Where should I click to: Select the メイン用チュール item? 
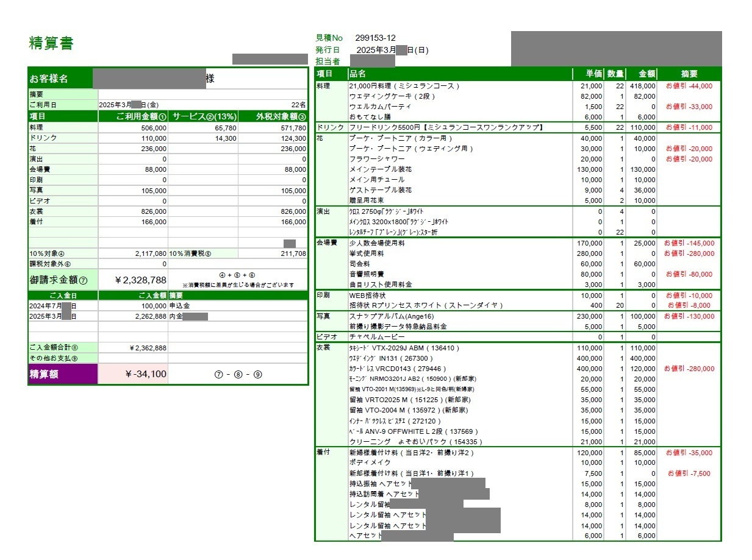(x=377, y=180)
